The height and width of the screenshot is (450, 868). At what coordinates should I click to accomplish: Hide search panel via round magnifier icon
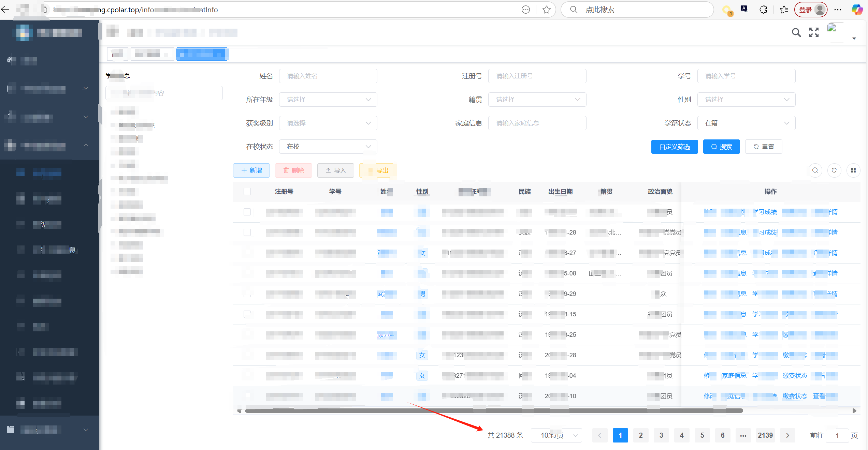click(x=815, y=170)
